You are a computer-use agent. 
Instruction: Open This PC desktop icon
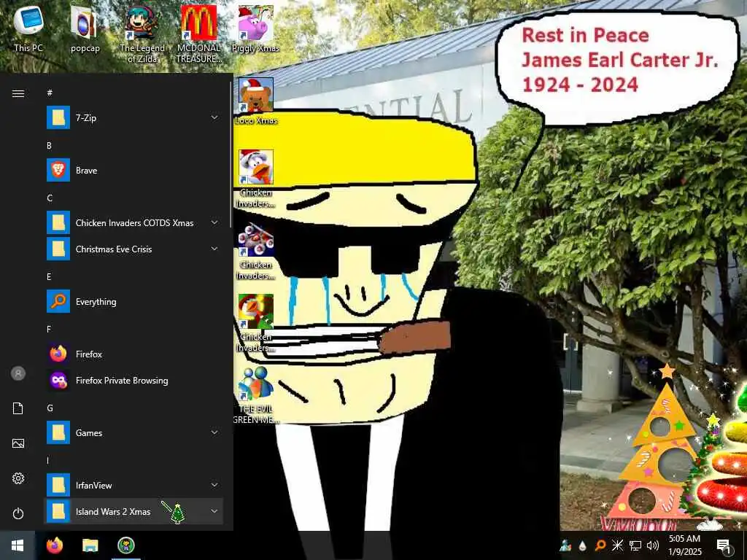pyautogui.click(x=28, y=28)
